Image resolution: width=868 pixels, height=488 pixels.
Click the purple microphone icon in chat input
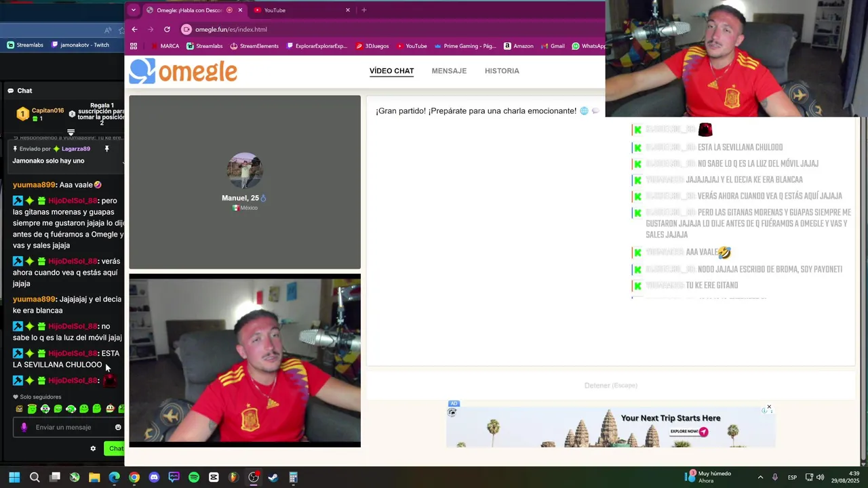pyautogui.click(x=24, y=427)
